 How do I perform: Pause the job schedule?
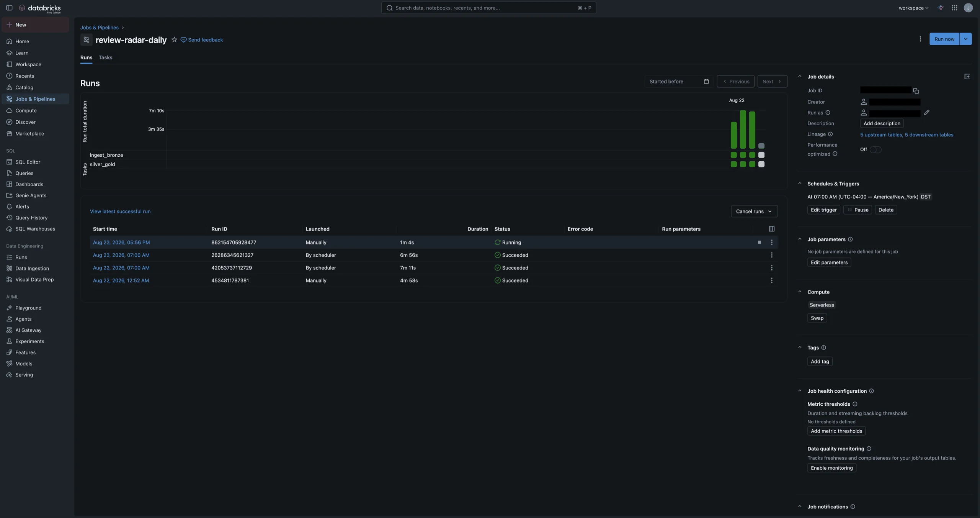point(857,210)
